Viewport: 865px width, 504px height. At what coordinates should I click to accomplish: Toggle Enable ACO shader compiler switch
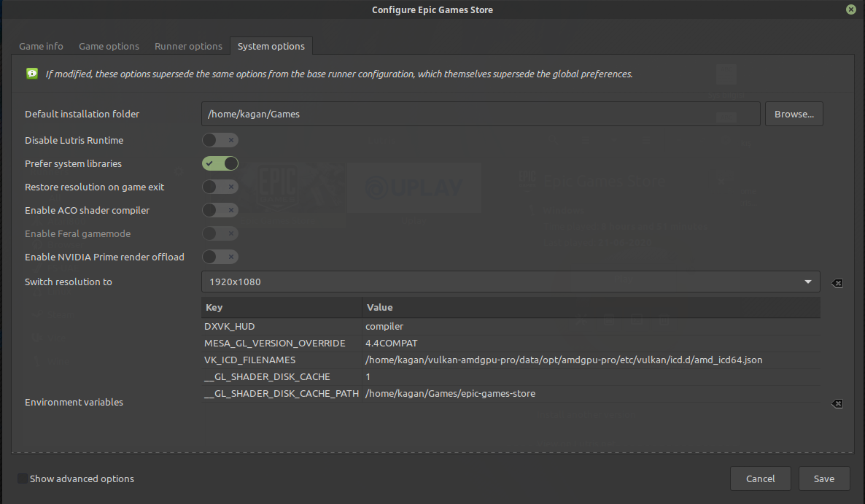coord(220,210)
